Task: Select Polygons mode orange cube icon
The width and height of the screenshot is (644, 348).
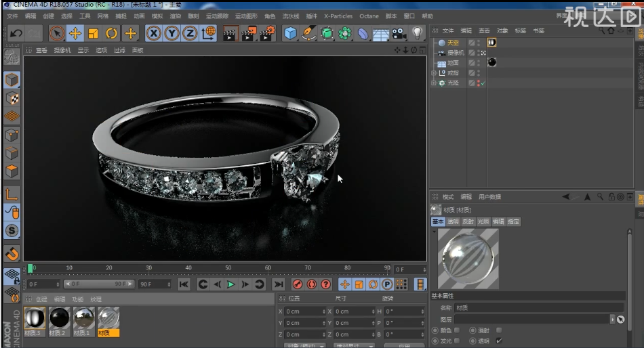Action: coord(12,171)
